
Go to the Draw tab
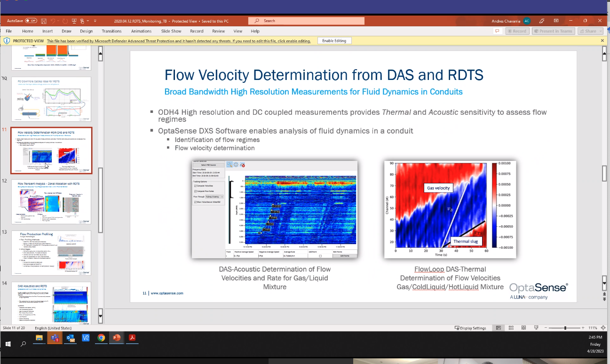pos(66,31)
